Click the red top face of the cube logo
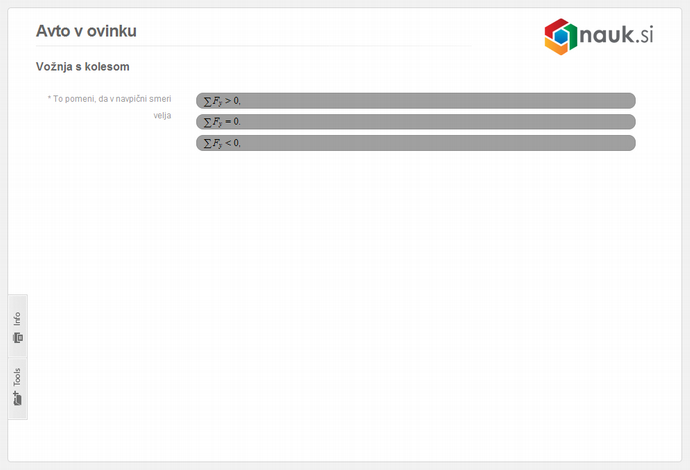The height and width of the screenshot is (470, 690). (x=557, y=24)
